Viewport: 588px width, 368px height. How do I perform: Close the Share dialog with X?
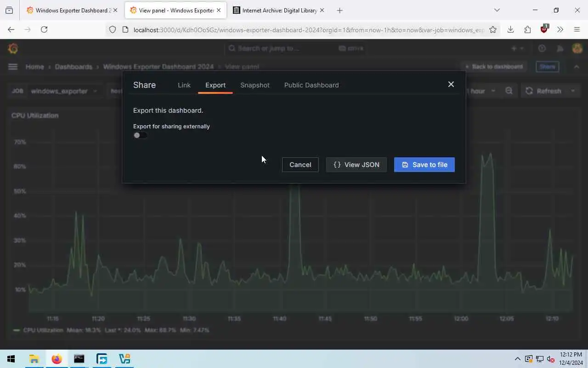[x=451, y=84]
